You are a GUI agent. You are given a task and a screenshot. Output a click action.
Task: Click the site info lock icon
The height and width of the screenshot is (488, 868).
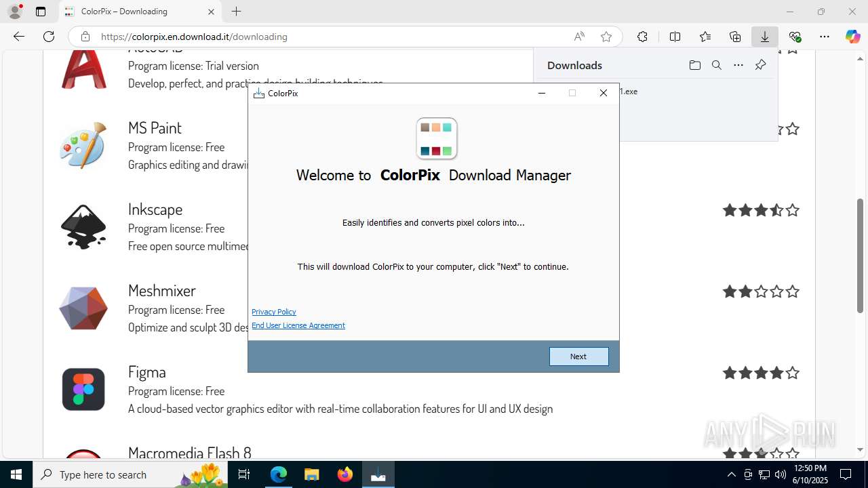(x=85, y=37)
